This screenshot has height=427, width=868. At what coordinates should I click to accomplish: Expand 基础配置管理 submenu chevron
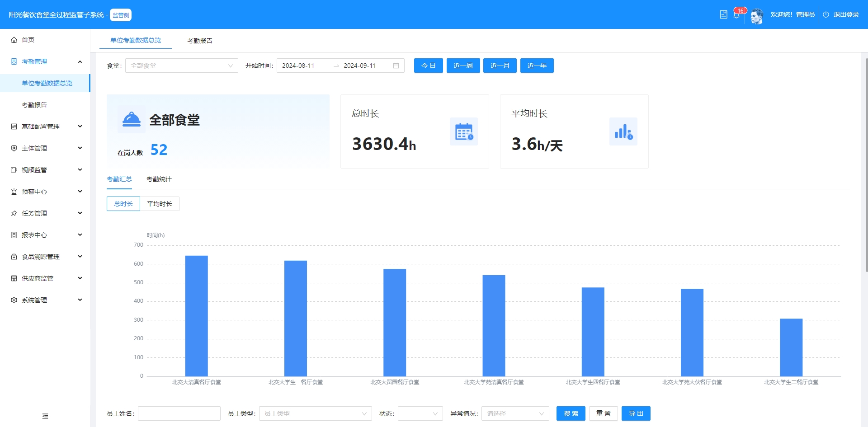pos(80,127)
